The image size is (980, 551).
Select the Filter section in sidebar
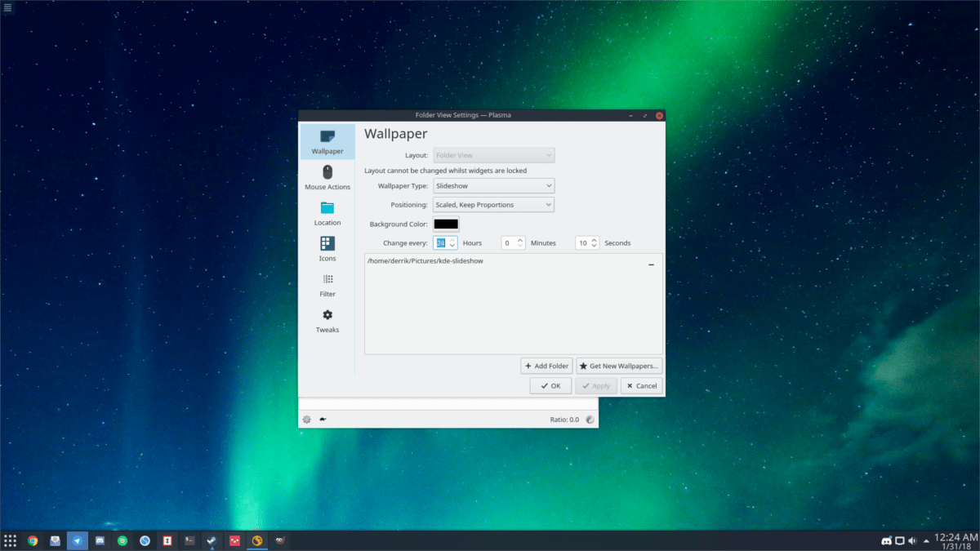point(327,285)
